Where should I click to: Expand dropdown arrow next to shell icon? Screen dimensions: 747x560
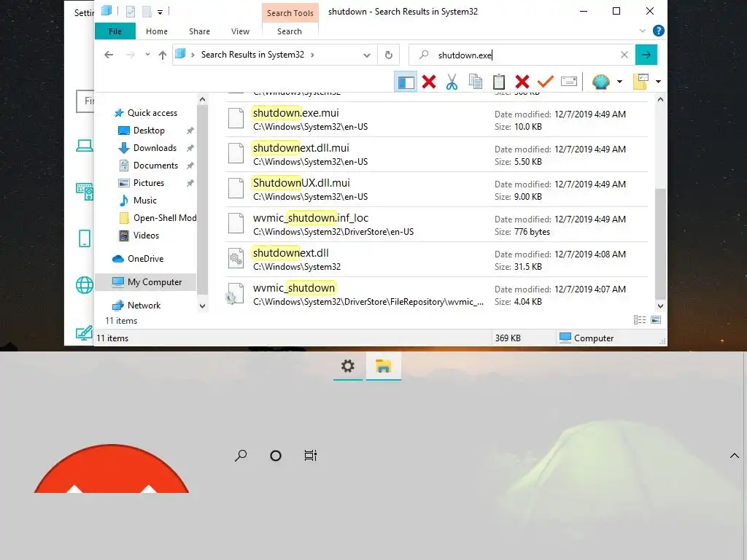tap(619, 82)
